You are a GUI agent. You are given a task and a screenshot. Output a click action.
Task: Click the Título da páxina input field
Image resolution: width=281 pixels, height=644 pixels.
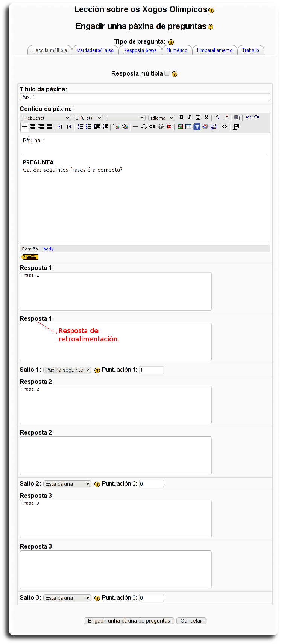(145, 97)
